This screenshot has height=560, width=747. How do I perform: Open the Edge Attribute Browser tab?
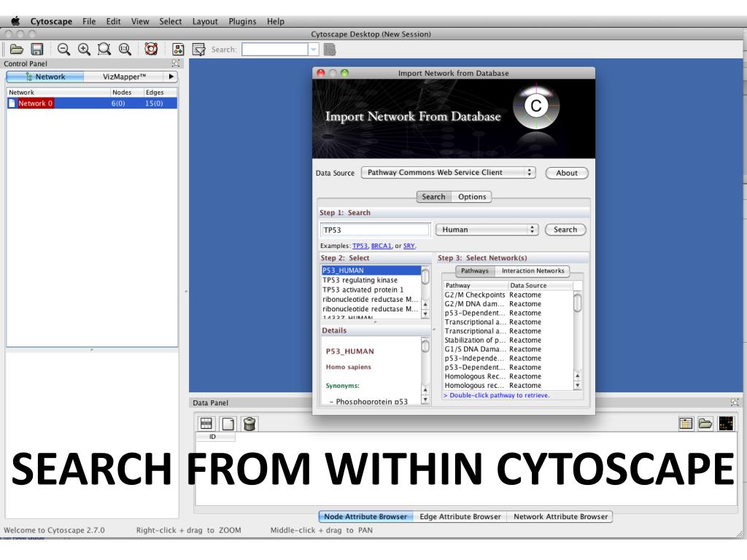(x=460, y=516)
